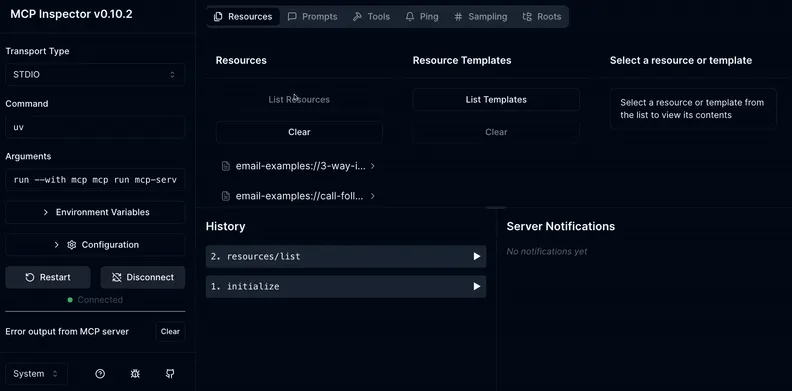Click the file icon beside email-examples://3-way-i...
792x391 pixels.
click(x=226, y=166)
